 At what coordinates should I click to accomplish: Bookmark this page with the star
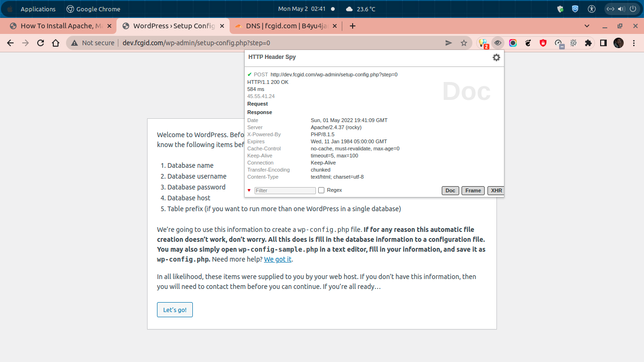pyautogui.click(x=464, y=43)
